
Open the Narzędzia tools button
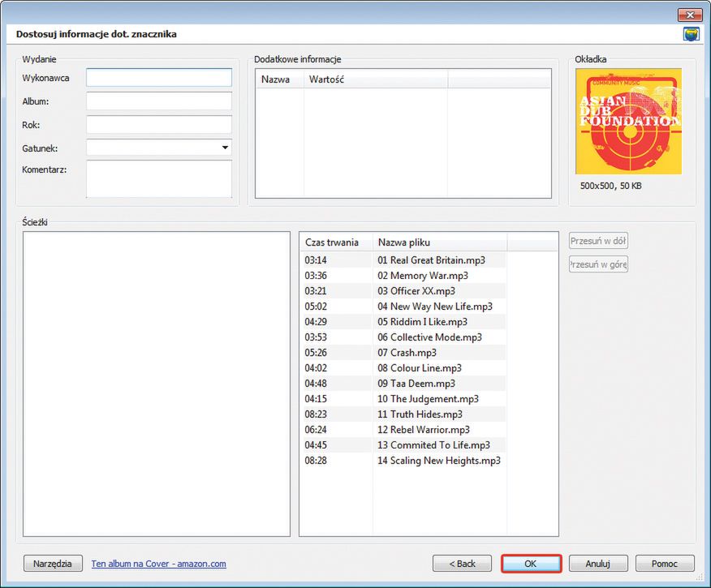pyautogui.click(x=53, y=564)
